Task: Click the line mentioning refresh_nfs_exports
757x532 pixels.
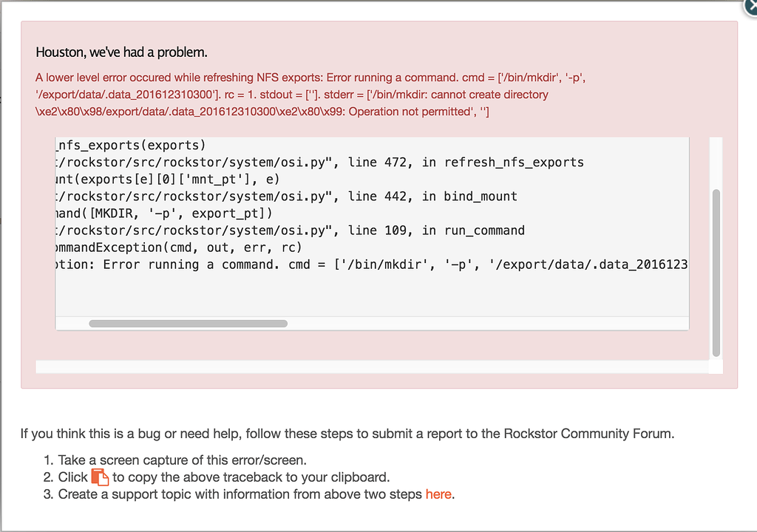Action: point(333,162)
